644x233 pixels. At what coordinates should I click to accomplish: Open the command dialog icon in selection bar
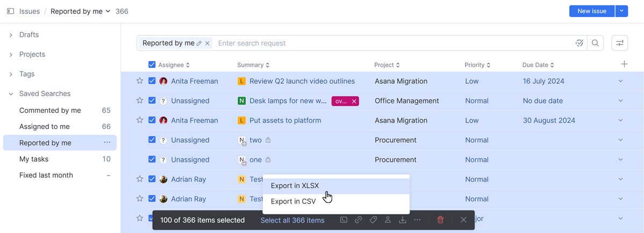point(344,220)
